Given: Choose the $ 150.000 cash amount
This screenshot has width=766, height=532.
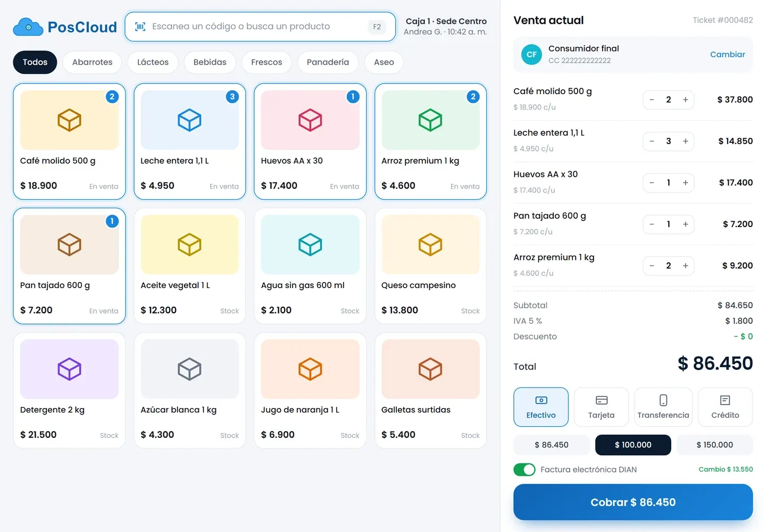Looking at the screenshot, I should [714, 445].
